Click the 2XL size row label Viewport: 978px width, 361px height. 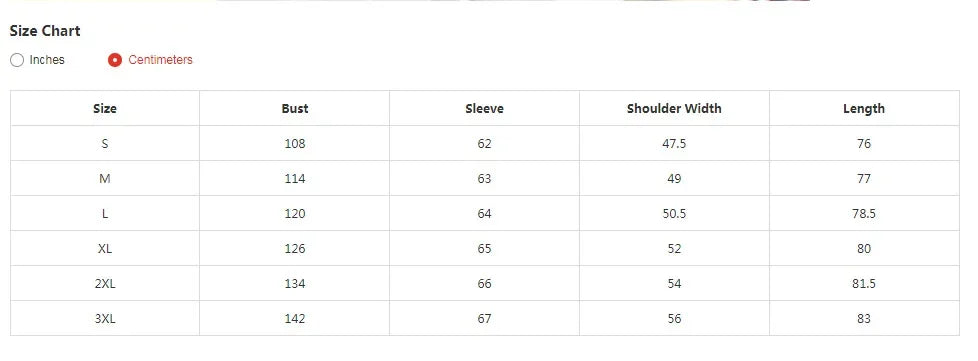point(105,283)
